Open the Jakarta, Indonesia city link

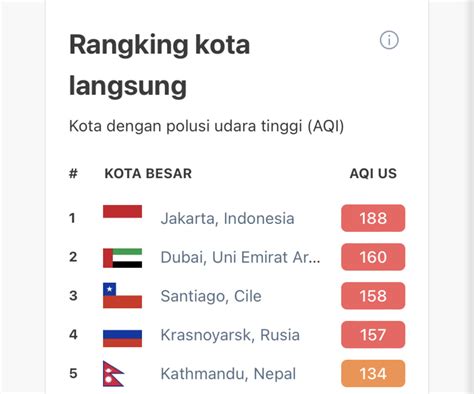[227, 219]
